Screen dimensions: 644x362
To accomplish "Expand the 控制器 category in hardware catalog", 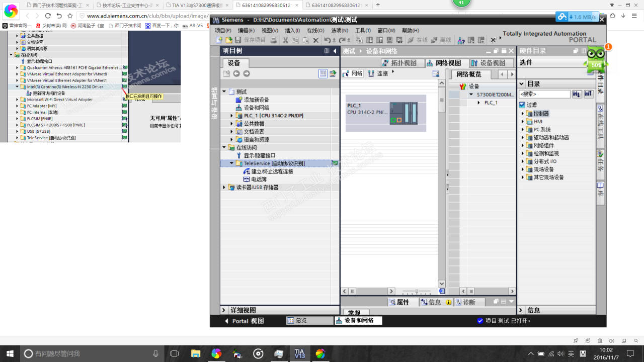I will [522, 113].
